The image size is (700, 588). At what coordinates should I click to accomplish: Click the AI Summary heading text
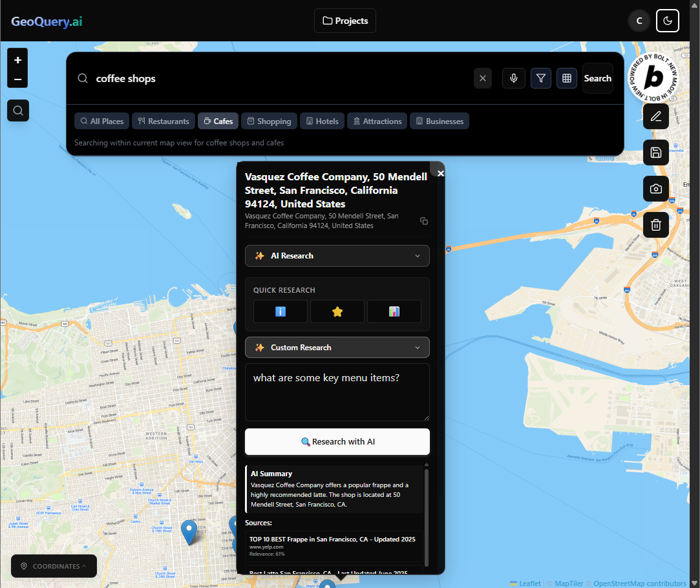(x=271, y=474)
